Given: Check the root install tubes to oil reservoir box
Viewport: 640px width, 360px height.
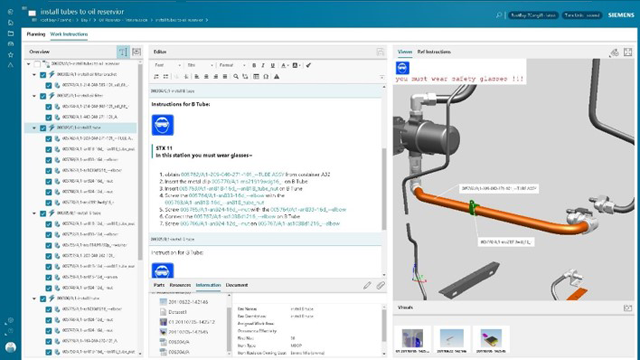Looking at the screenshot, I should (38, 64).
